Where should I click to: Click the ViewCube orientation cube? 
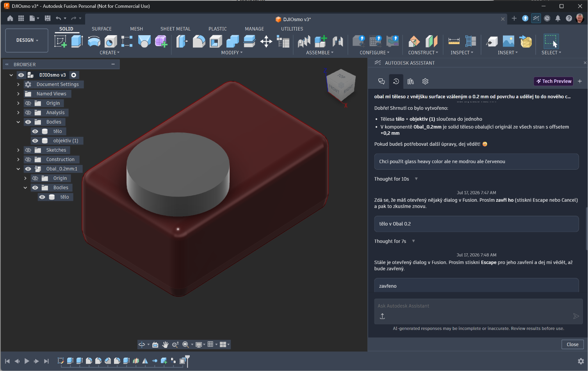[341, 85]
